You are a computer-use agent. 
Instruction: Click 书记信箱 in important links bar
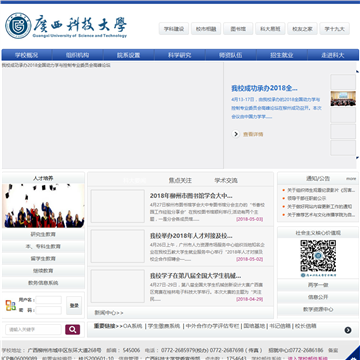click(x=280, y=326)
